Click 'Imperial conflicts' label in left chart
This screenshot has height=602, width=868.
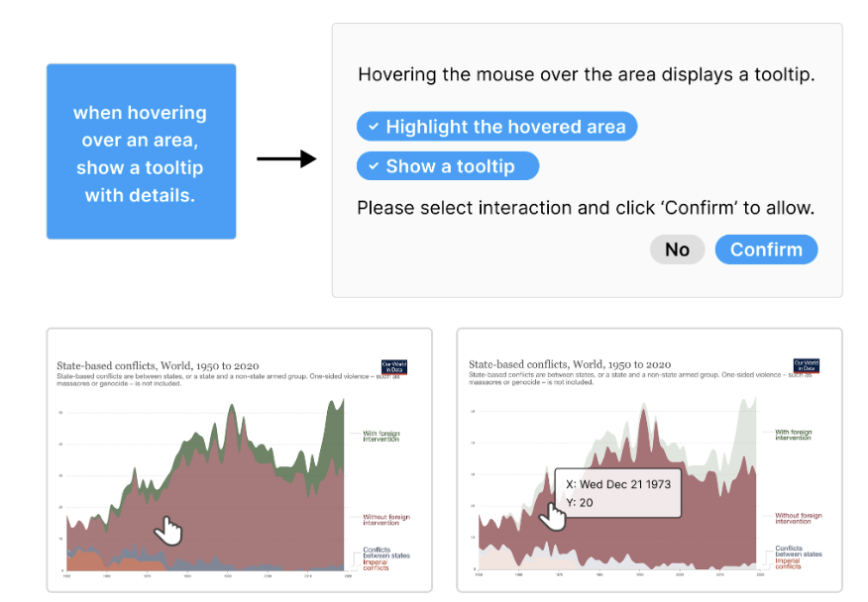pyautogui.click(x=376, y=564)
